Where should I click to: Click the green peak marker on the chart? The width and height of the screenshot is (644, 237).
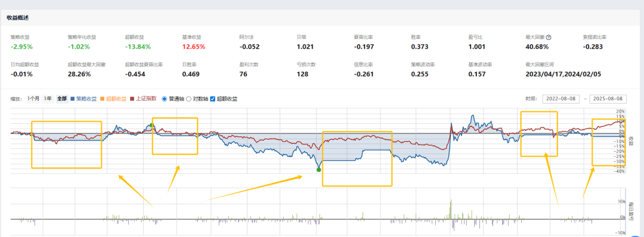pos(151,125)
